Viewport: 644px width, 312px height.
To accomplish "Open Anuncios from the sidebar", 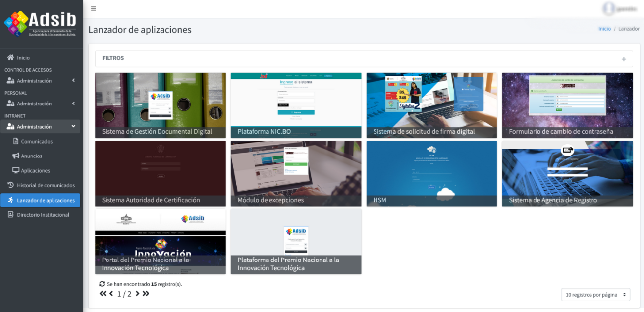I will [32, 156].
